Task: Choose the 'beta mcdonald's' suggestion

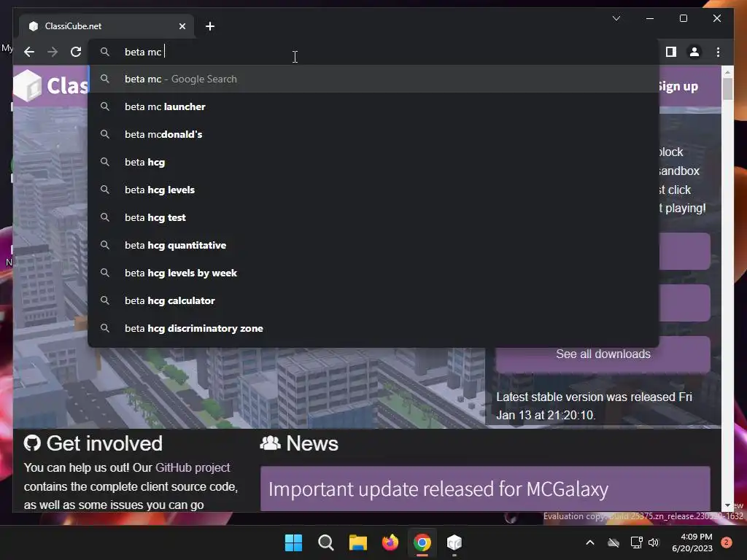Action: pos(373,134)
